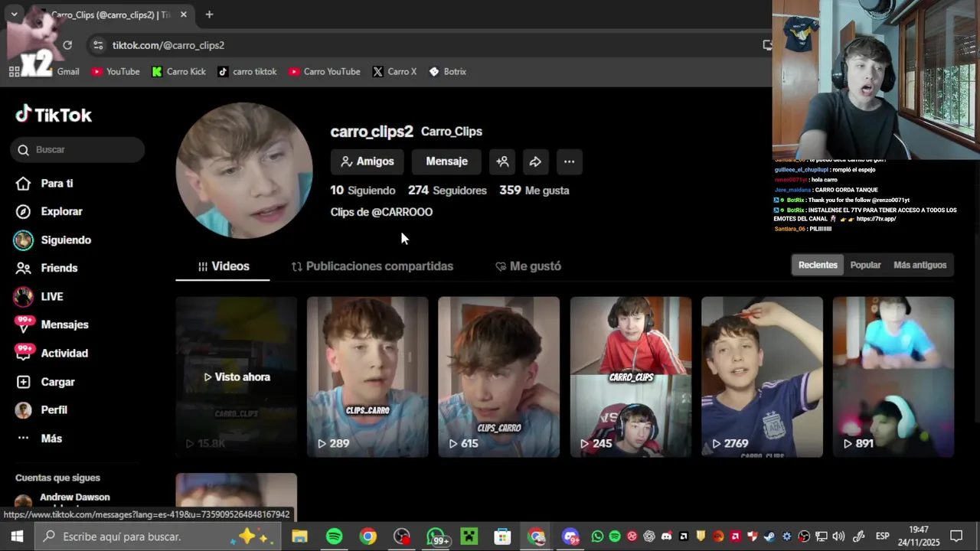980x551 pixels.
Task: Open the Visto ahora video thumbnail
Action: [237, 377]
